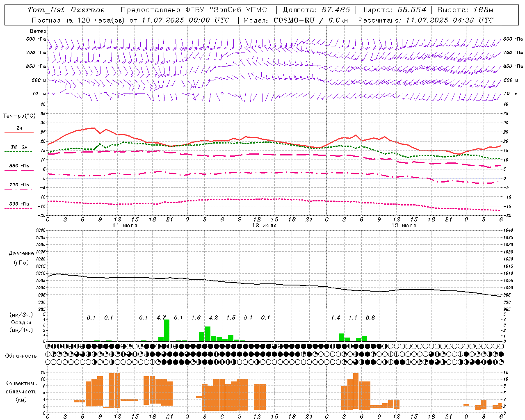Image resolution: width=525 pixels, height=420 pixels.
Task: Click the Тем-ра(°C) axis title
Action: (x=19, y=116)
